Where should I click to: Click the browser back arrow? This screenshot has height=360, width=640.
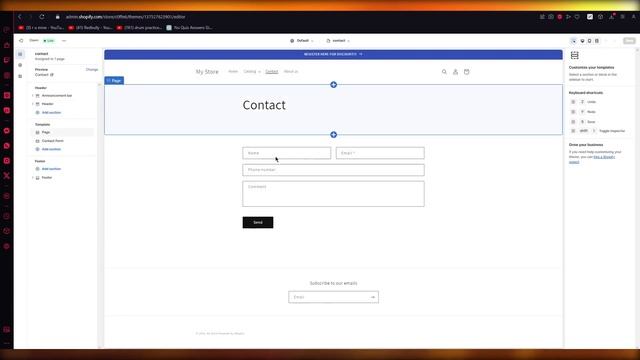point(20,17)
